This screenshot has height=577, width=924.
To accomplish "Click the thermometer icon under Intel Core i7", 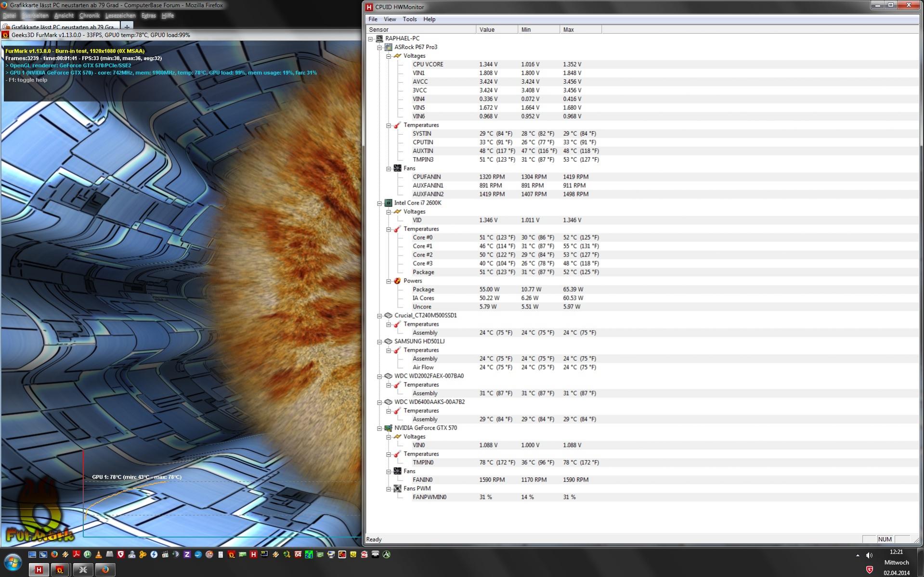I will [397, 229].
